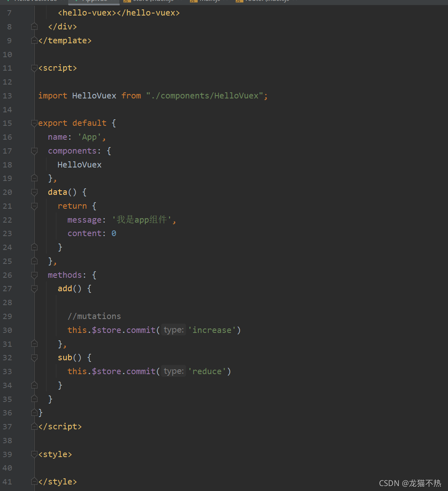
Task: Click line number 33 in the gutter
Action: tap(7, 372)
